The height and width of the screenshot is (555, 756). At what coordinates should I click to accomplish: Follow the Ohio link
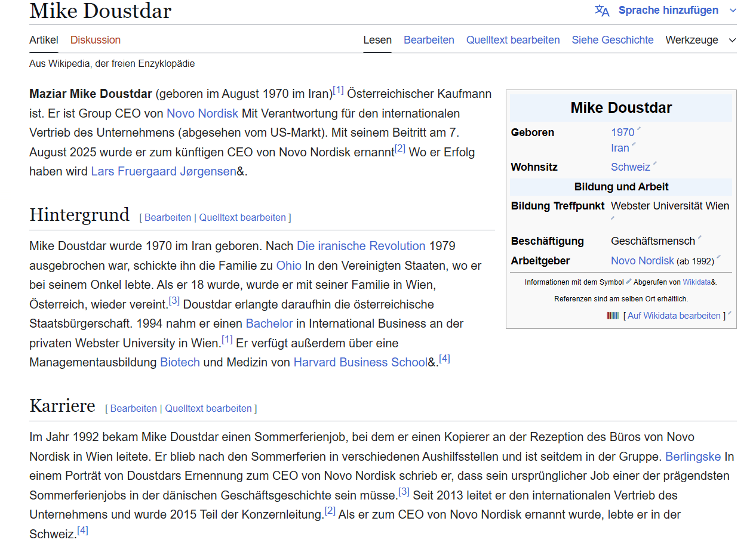coord(289,266)
